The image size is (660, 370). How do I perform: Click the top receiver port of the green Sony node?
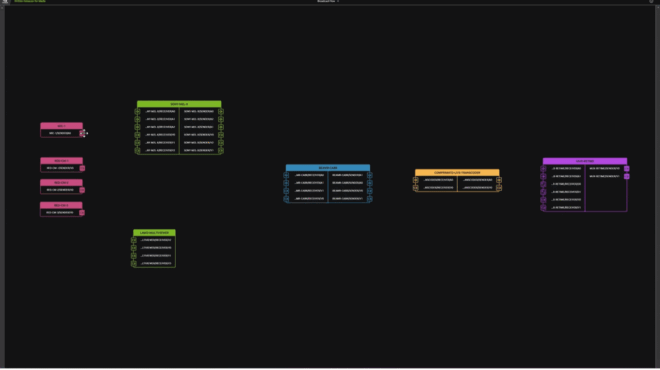(x=137, y=112)
